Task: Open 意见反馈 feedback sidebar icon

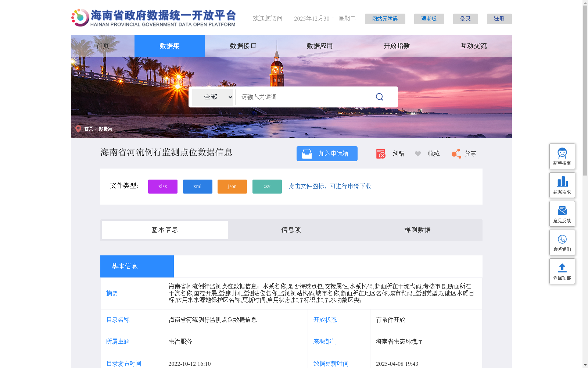Action: point(562,214)
